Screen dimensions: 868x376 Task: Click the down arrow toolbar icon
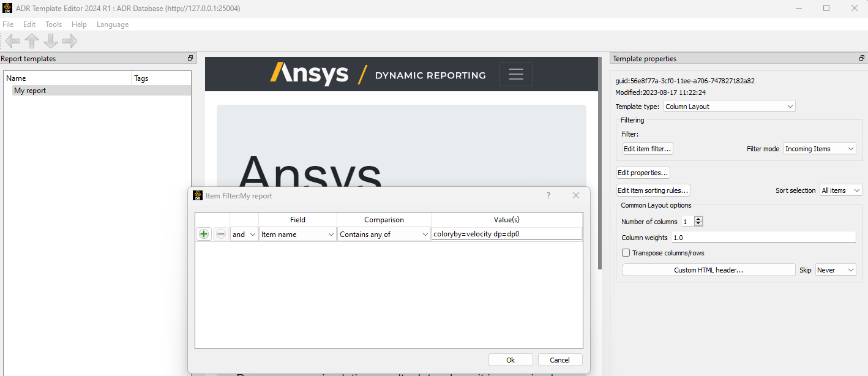pos(51,41)
